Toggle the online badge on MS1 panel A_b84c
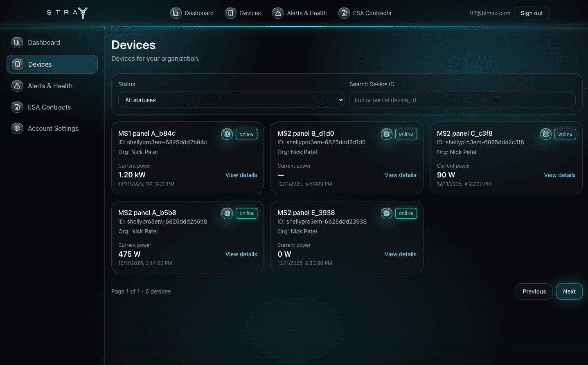The height and width of the screenshot is (365, 588). tap(246, 134)
